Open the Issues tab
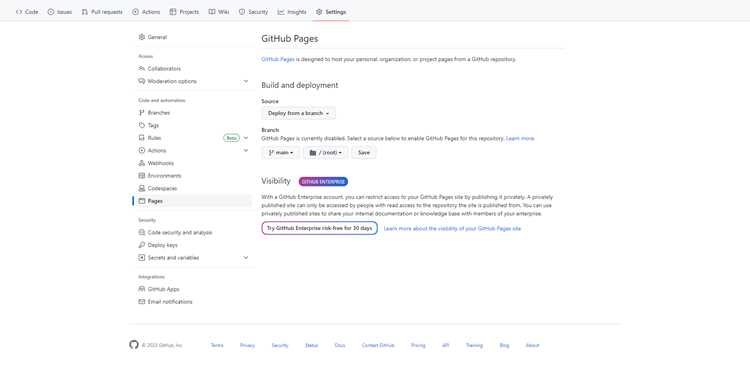The height and width of the screenshot is (369, 750). pyautogui.click(x=60, y=12)
